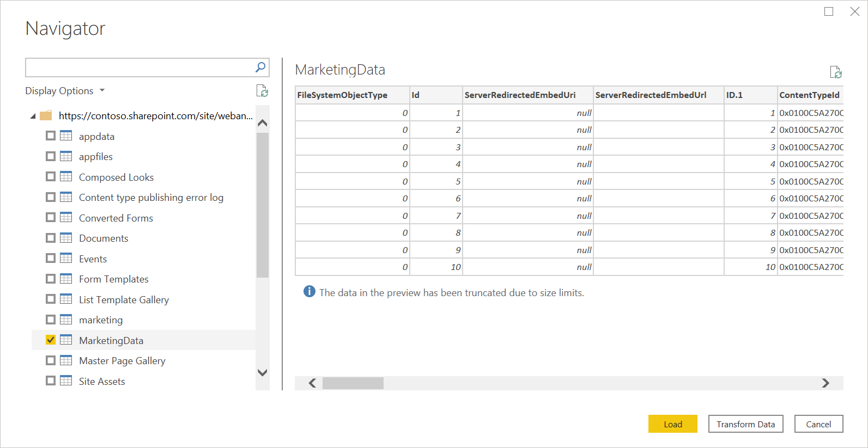The image size is (868, 448).
Task: Click table icon next to Events
Action: 66,258
